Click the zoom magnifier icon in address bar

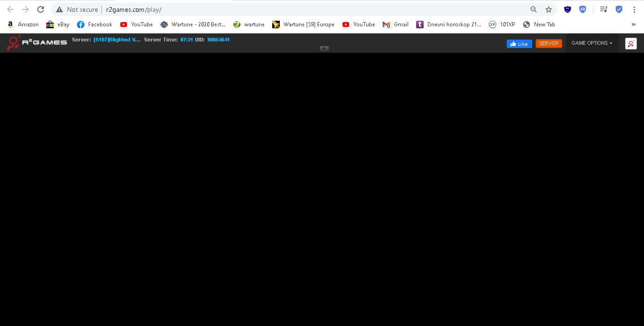(x=533, y=9)
